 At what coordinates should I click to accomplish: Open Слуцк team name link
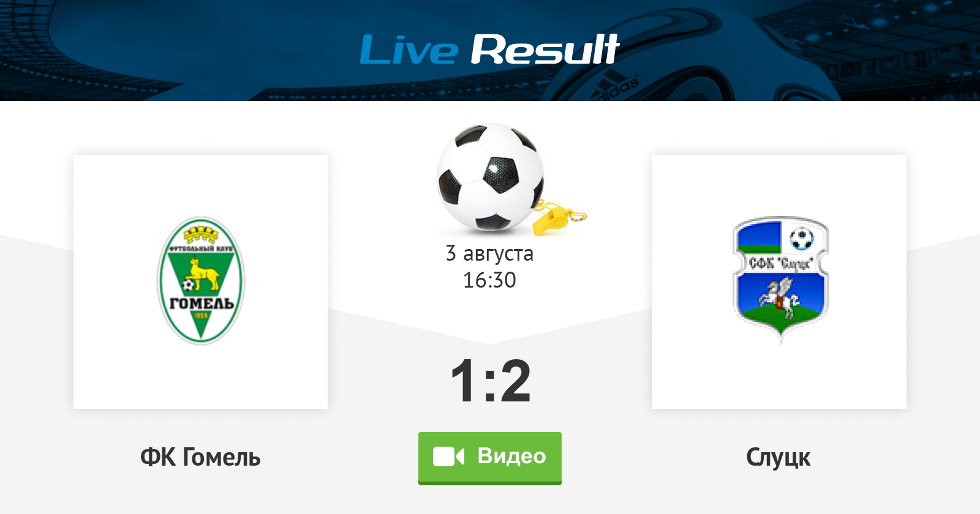tap(778, 458)
